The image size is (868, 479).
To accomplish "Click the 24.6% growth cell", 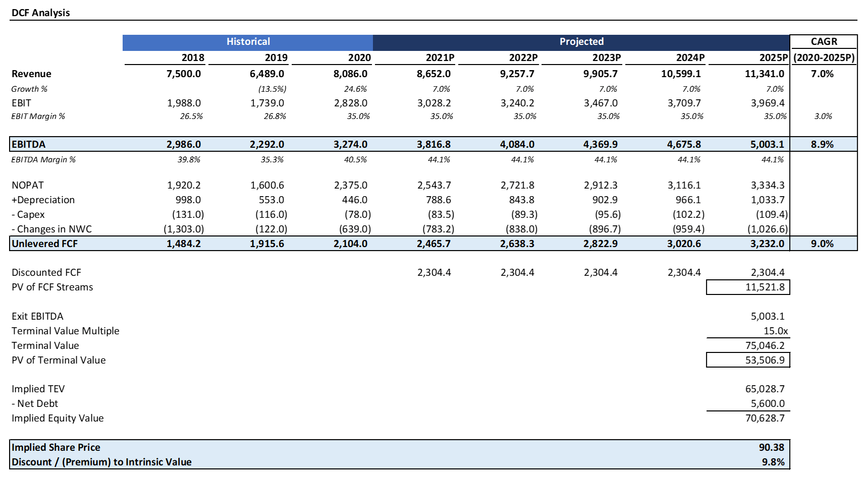I will pos(355,89).
